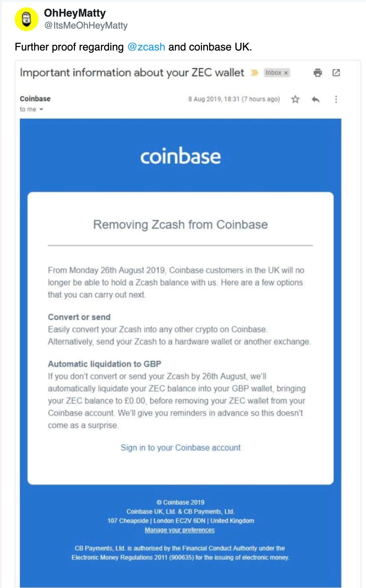The image size is (366, 588).
Task: Open the 'Manage your preferences' link
Action: tap(180, 530)
